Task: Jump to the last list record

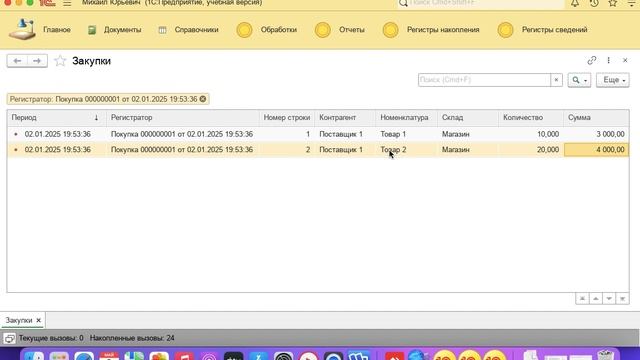Action: pos(622,299)
